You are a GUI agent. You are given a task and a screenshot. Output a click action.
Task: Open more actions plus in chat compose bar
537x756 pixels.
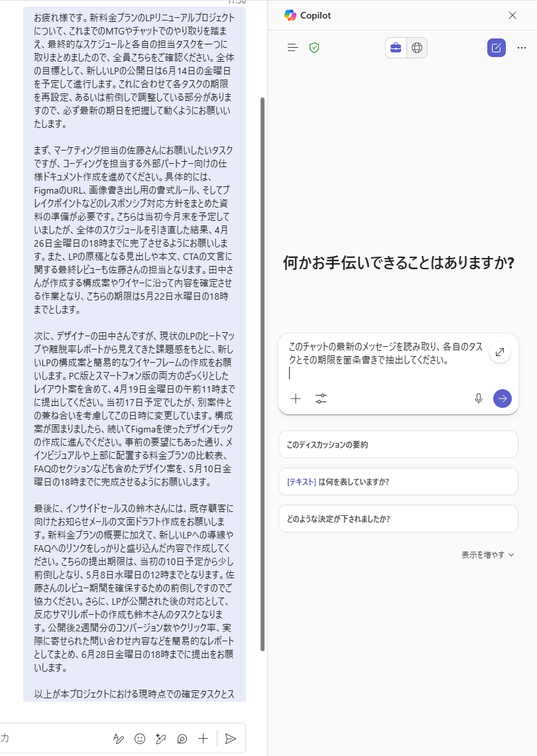[204, 739]
